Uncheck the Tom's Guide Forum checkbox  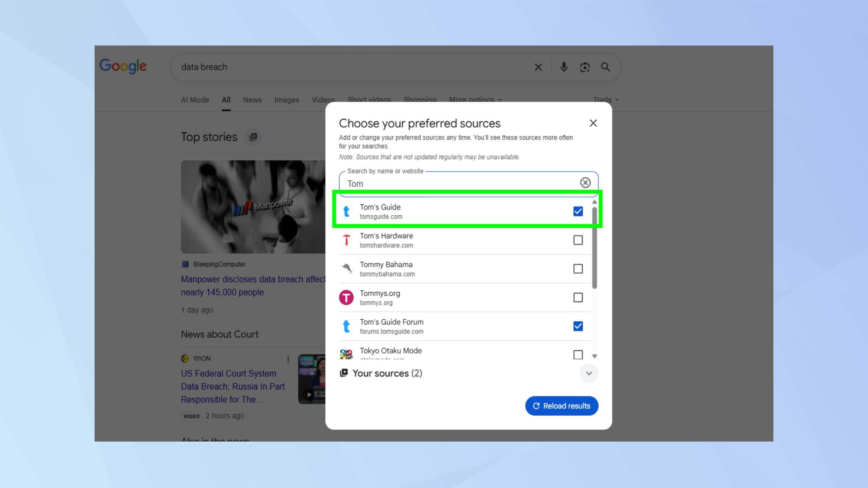(578, 326)
